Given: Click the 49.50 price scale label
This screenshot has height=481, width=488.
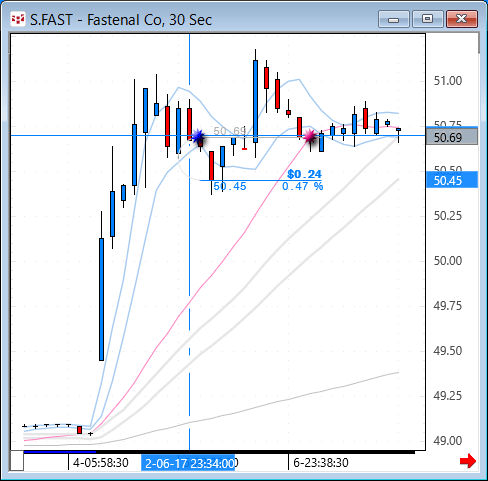Looking at the screenshot, I should pyautogui.click(x=448, y=351).
